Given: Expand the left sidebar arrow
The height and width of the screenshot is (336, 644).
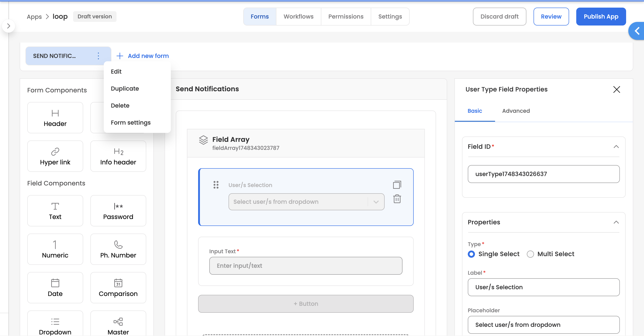Looking at the screenshot, I should point(9,26).
